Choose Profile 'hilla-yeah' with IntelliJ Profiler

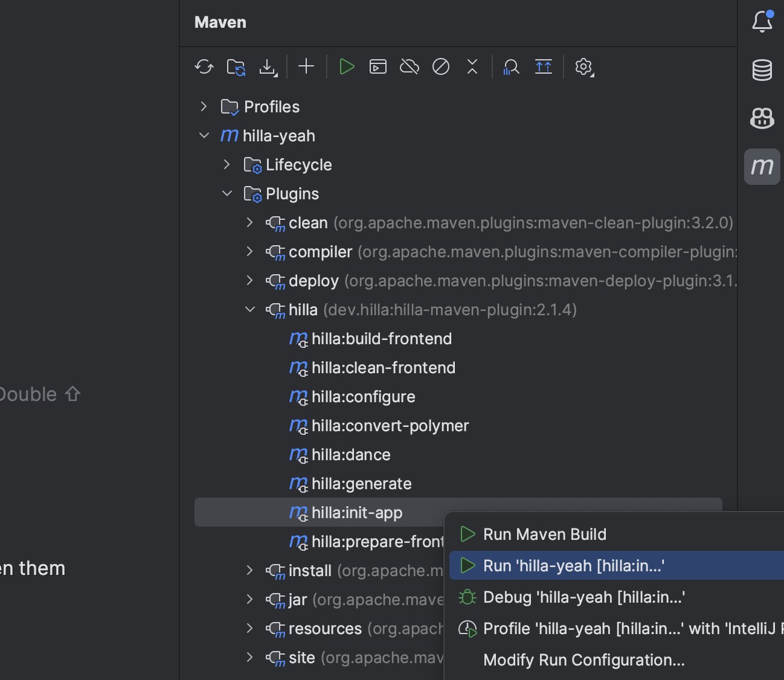(617, 628)
